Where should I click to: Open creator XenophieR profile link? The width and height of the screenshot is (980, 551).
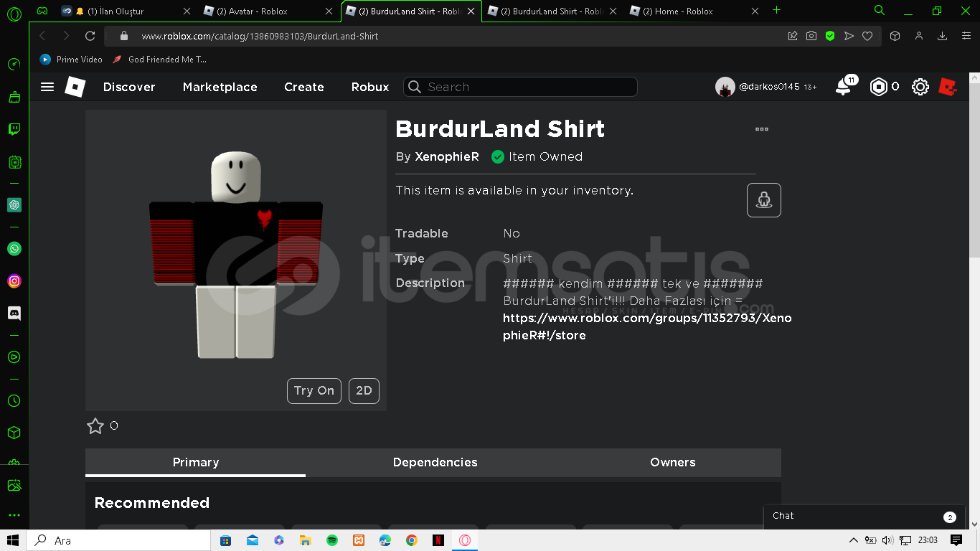pos(446,156)
